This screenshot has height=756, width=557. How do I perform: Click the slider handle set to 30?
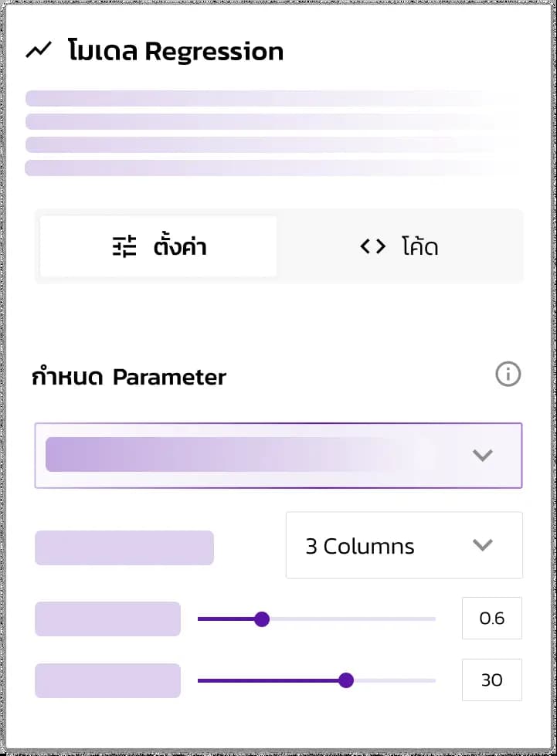tap(346, 680)
